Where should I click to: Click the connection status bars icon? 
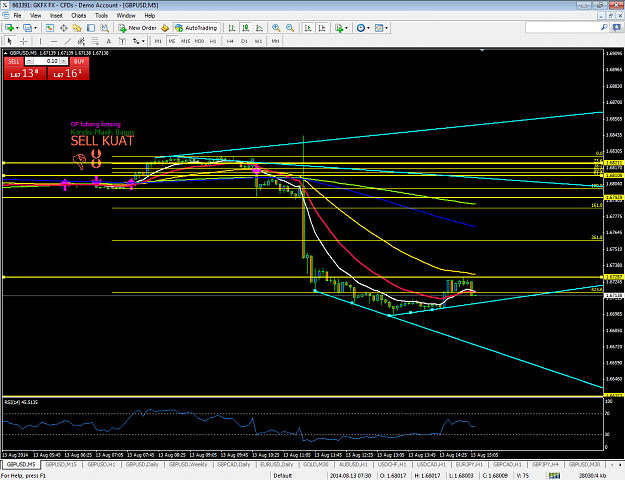554,476
